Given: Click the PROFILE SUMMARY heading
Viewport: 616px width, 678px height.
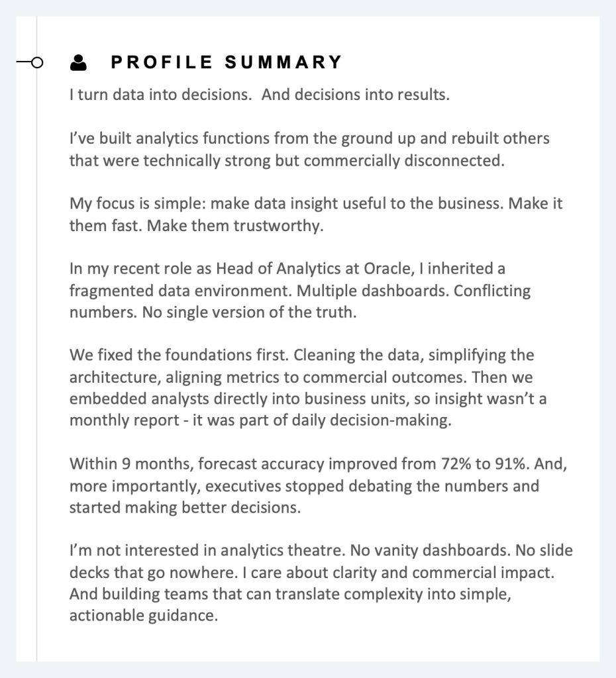Looking at the screenshot, I should pos(227,62).
